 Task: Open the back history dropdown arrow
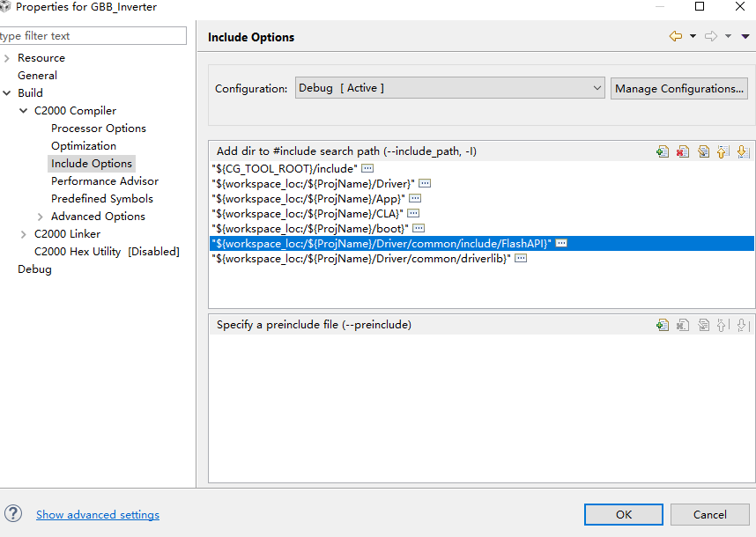(693, 36)
